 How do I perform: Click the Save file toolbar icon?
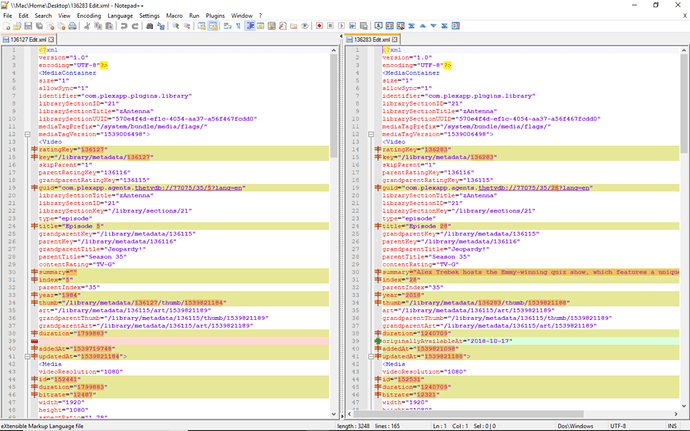point(29,27)
